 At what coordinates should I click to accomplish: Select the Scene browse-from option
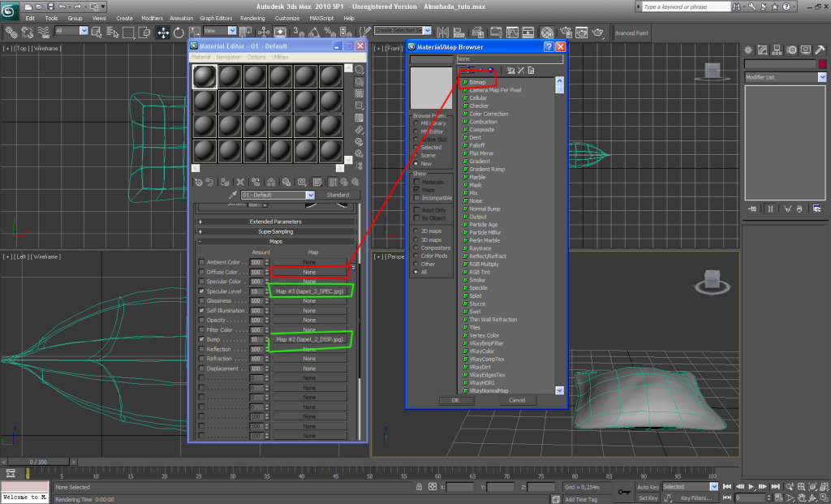point(416,155)
